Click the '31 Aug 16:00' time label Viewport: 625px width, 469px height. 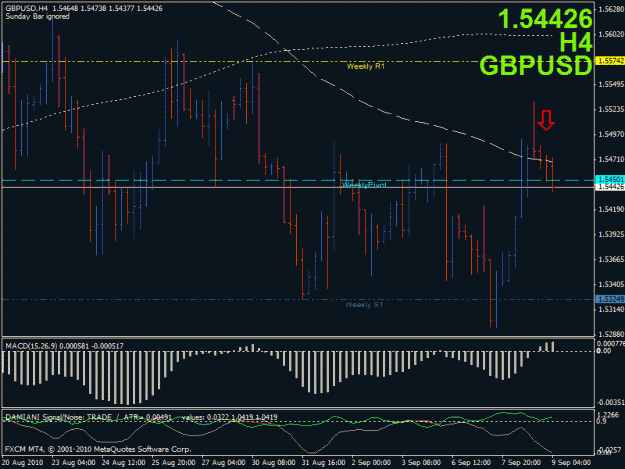coord(323,463)
